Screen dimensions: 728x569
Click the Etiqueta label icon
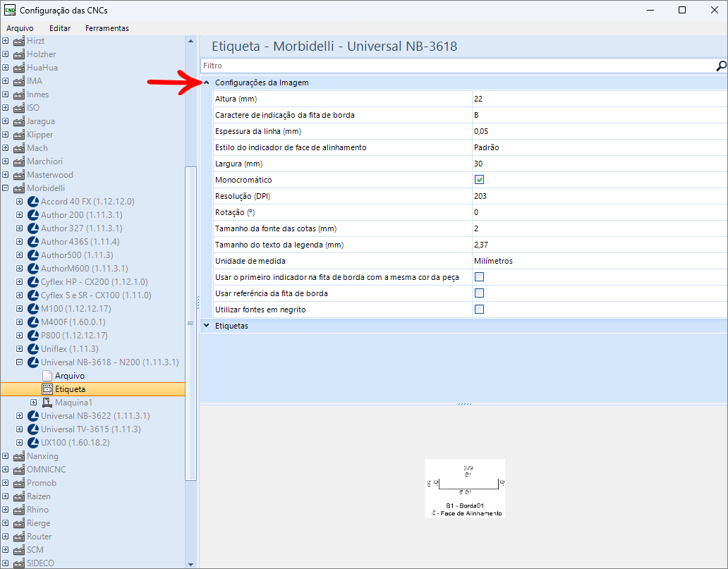[x=47, y=389]
